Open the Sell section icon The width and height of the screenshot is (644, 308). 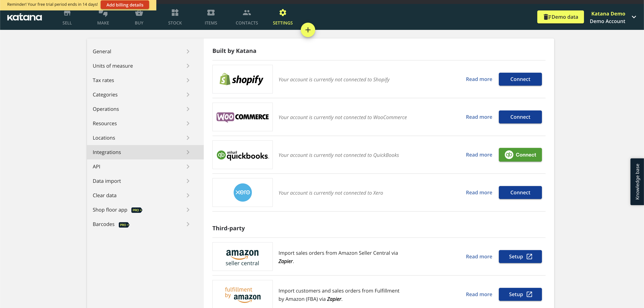click(x=67, y=13)
